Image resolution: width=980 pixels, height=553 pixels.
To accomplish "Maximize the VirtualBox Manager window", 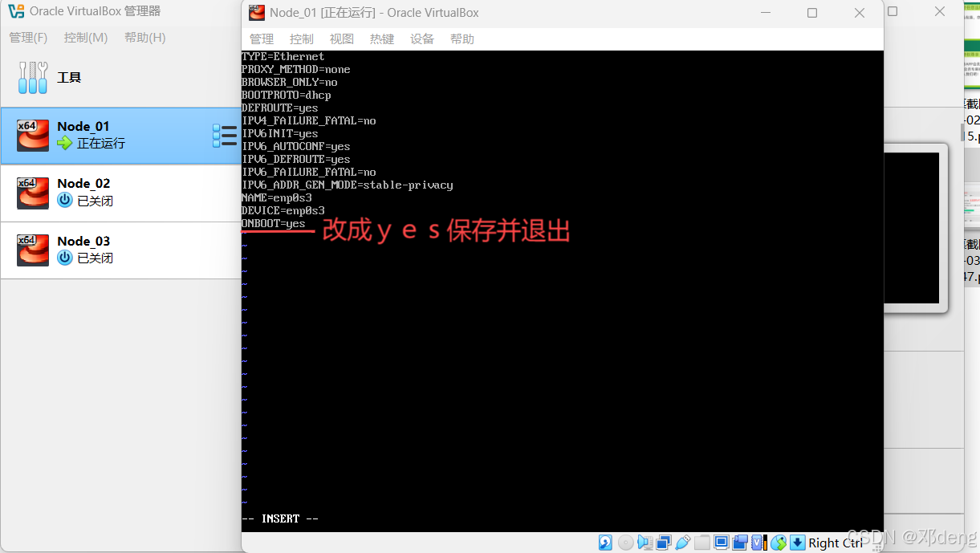I will coord(893,11).
